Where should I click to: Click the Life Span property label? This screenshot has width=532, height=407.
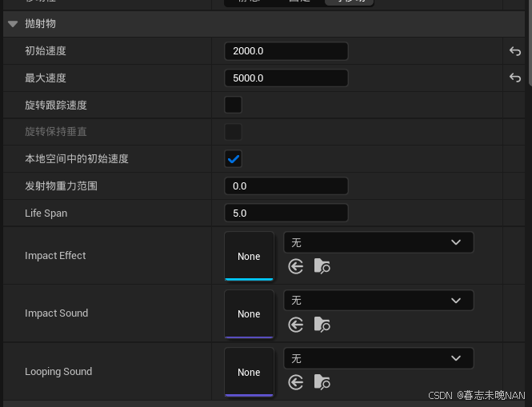(x=46, y=213)
